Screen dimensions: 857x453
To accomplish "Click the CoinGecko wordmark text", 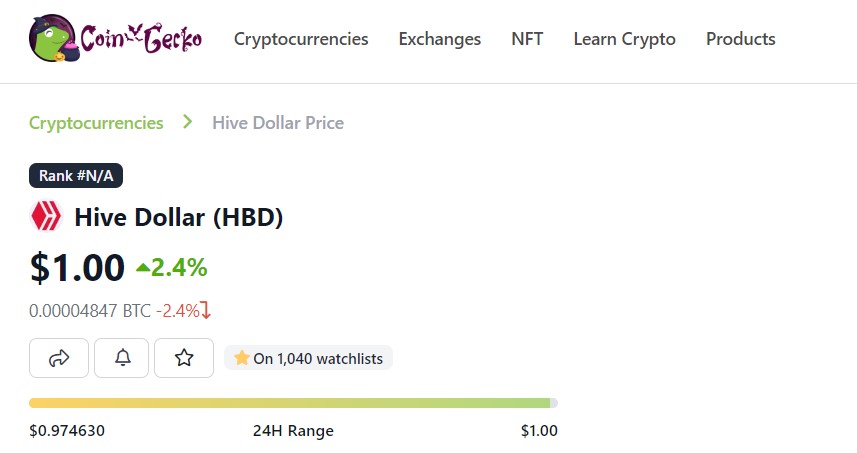I will point(141,39).
